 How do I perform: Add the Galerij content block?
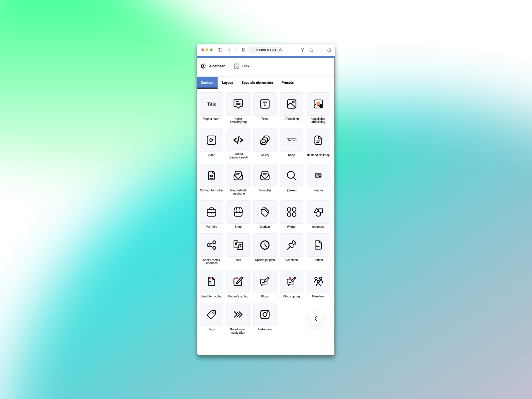click(265, 140)
